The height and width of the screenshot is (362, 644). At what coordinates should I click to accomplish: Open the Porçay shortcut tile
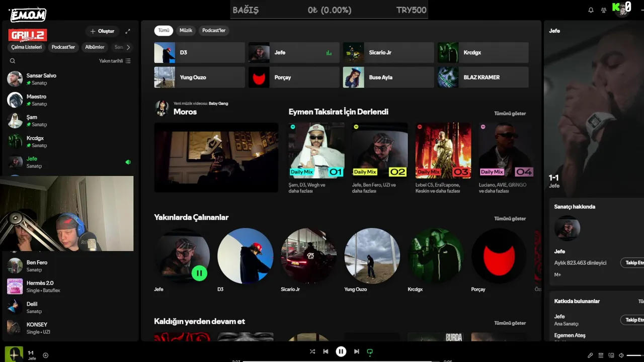pyautogui.click(x=294, y=77)
